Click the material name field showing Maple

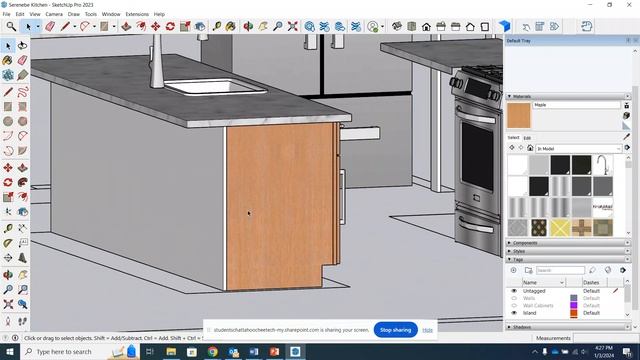click(576, 105)
